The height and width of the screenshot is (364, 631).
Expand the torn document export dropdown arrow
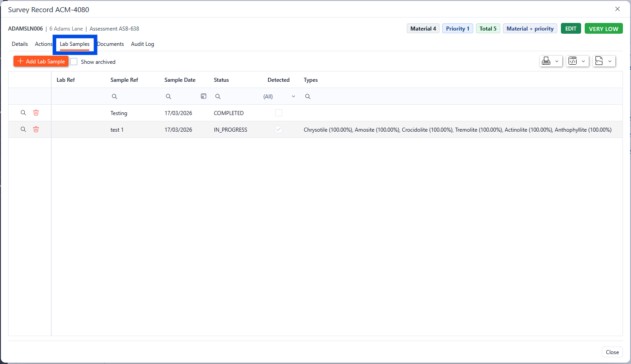tap(610, 61)
